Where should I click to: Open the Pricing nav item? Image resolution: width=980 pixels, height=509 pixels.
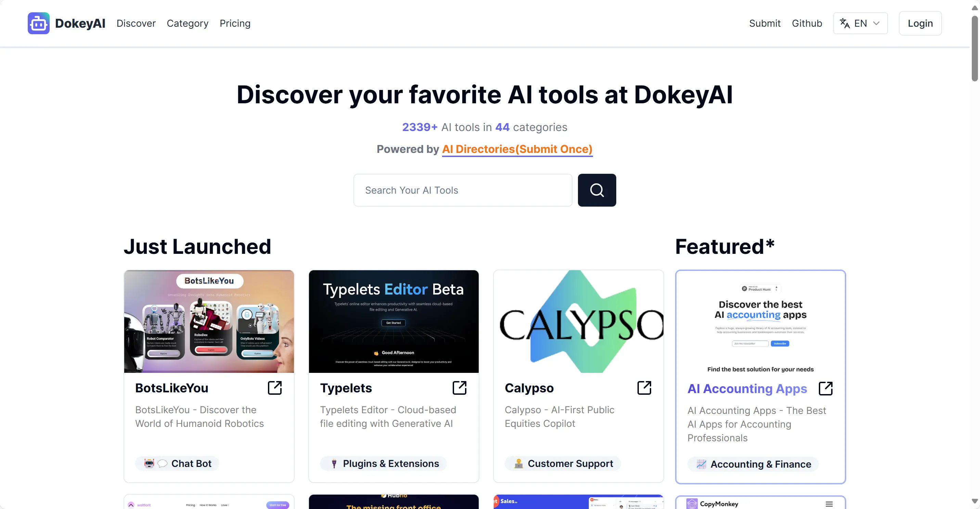[x=235, y=23]
